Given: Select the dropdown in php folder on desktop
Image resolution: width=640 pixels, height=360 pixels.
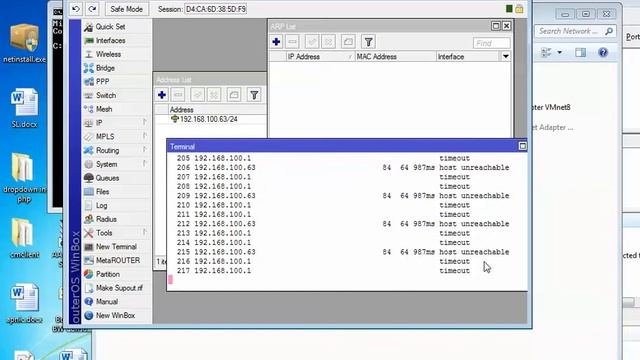Looking at the screenshot, I should click(24, 177).
